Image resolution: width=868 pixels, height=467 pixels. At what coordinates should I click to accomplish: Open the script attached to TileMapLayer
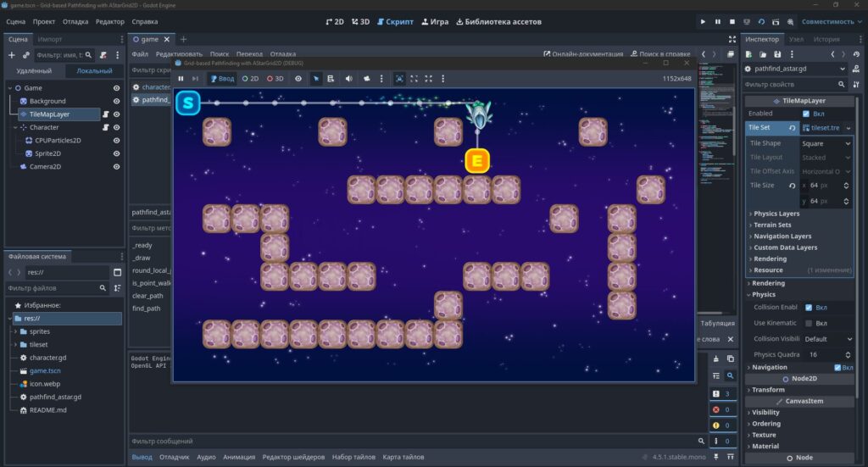click(x=105, y=114)
